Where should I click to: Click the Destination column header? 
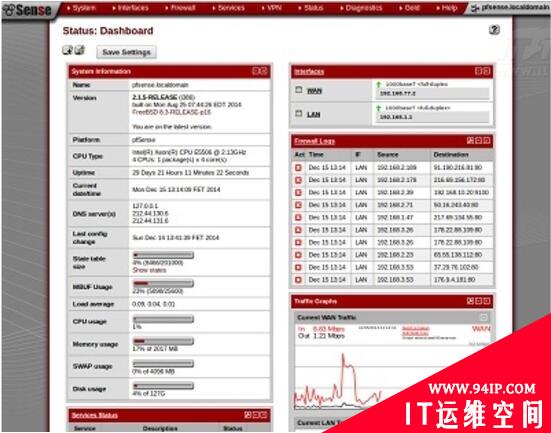[451, 155]
